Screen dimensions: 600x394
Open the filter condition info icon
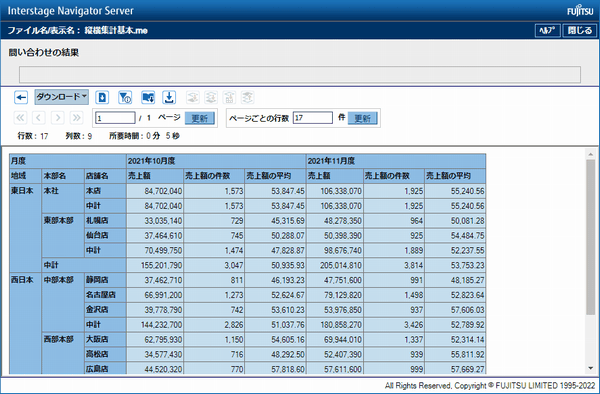[125, 98]
